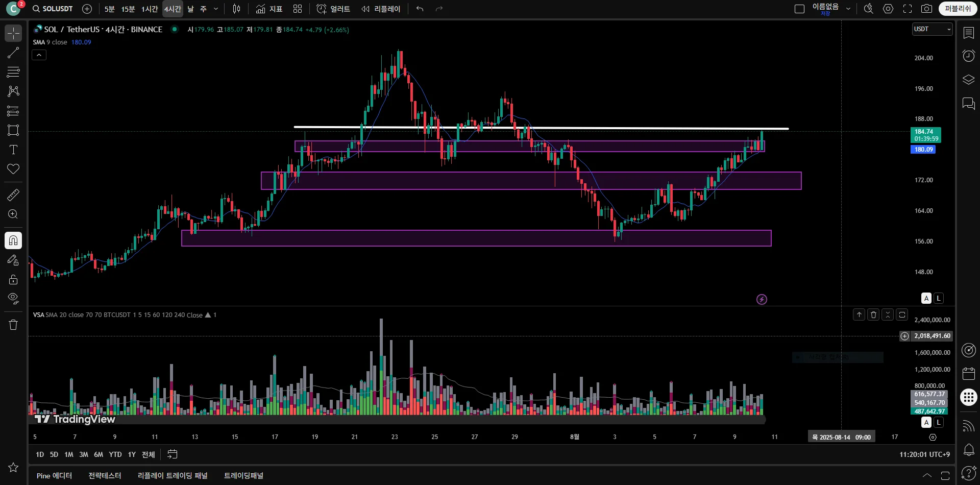Select the 1시간 timeframe button
Image resolution: width=980 pixels, height=485 pixels.
150,9
